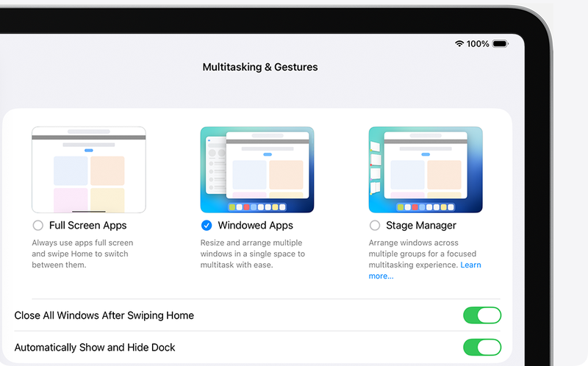This screenshot has width=588, height=366.
Task: Click the Multitasking & Gestures title
Action: coord(260,67)
